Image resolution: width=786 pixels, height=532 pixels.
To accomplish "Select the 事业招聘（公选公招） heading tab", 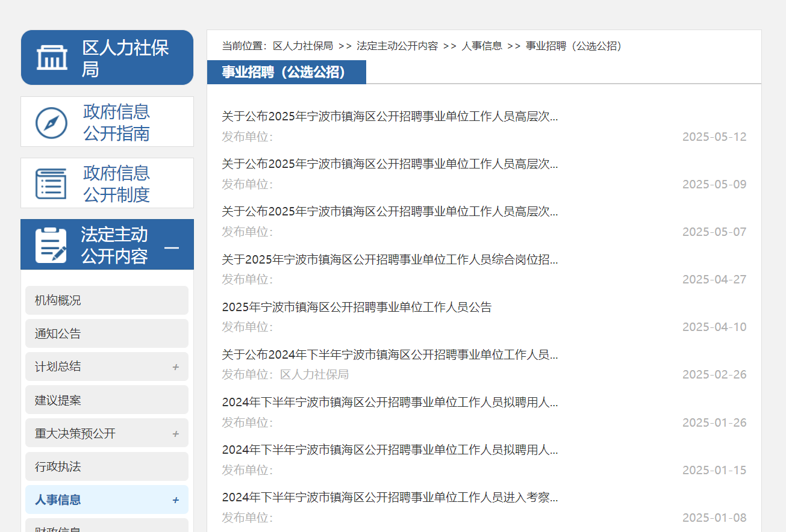I will tap(287, 72).
